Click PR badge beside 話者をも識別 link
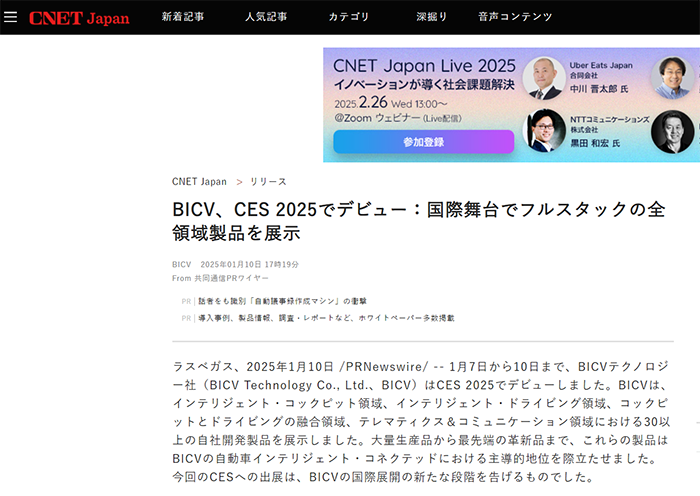This screenshot has width=700, height=496. click(x=186, y=301)
